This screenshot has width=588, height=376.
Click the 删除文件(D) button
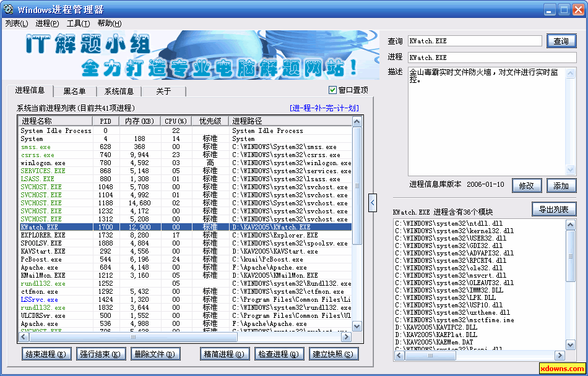[x=155, y=354]
